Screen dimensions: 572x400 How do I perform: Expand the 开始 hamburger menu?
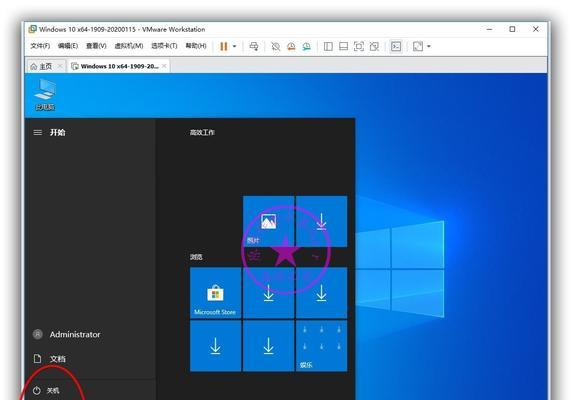38,132
